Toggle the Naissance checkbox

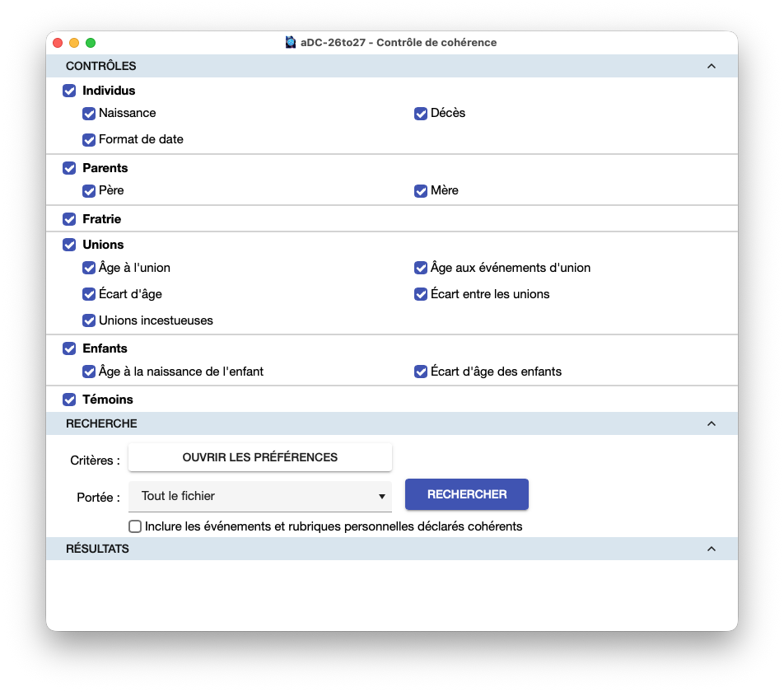pyautogui.click(x=89, y=114)
